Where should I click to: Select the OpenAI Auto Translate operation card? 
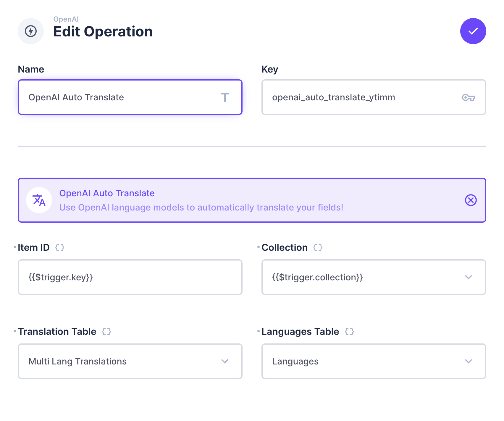252,200
